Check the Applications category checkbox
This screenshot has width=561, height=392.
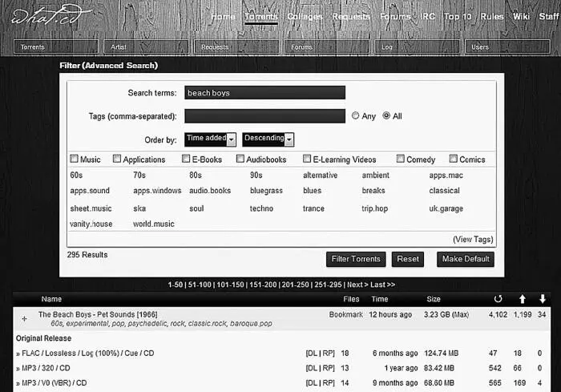pyautogui.click(x=117, y=159)
